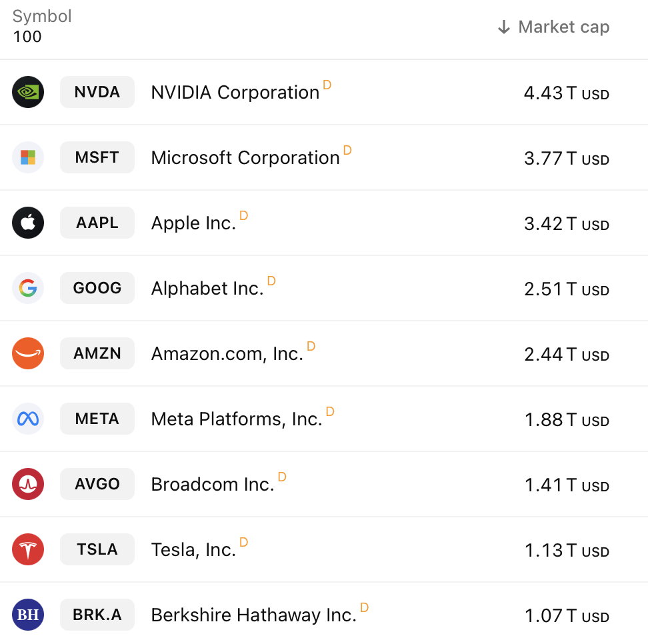Open the Meta Platforms, Inc. link
648x644 pixels.
pyautogui.click(x=237, y=419)
